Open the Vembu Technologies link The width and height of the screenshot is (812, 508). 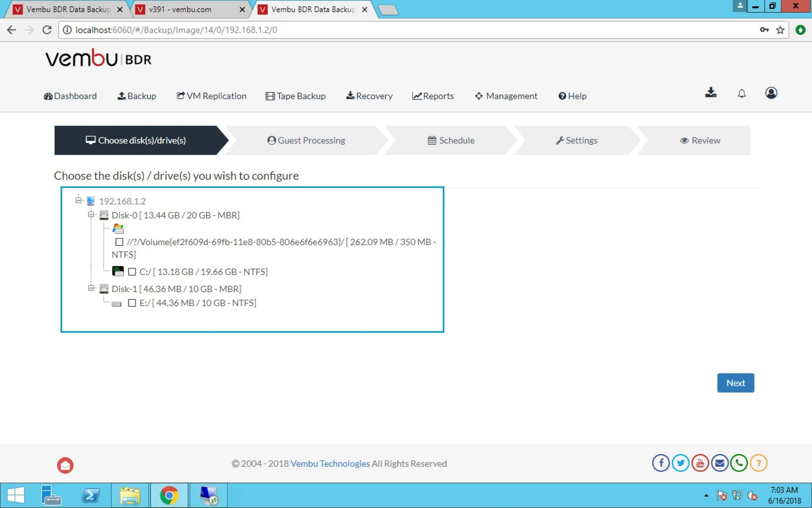(x=330, y=464)
